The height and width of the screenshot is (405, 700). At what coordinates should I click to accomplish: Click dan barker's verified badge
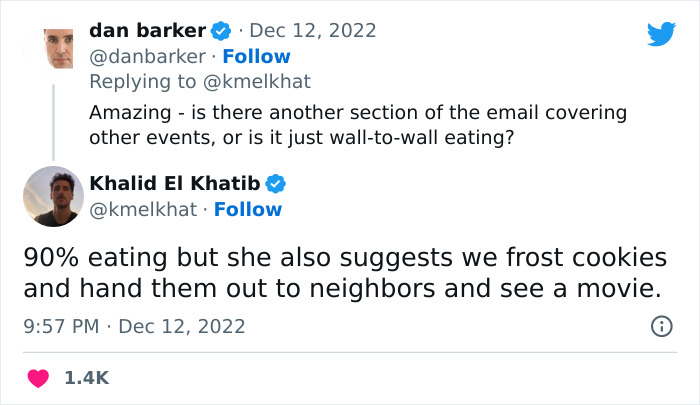(x=221, y=31)
